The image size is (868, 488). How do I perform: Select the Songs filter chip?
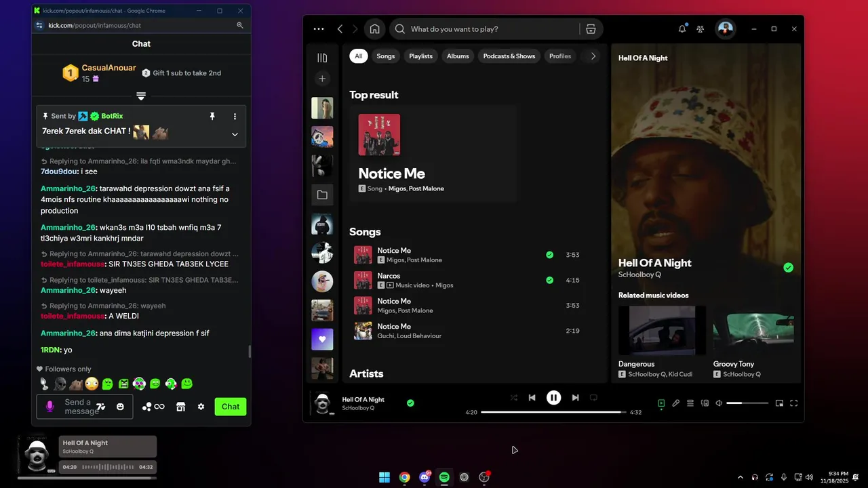(x=386, y=56)
